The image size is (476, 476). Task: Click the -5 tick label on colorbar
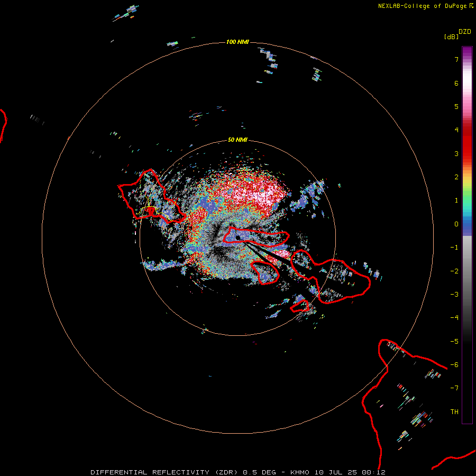click(454, 342)
